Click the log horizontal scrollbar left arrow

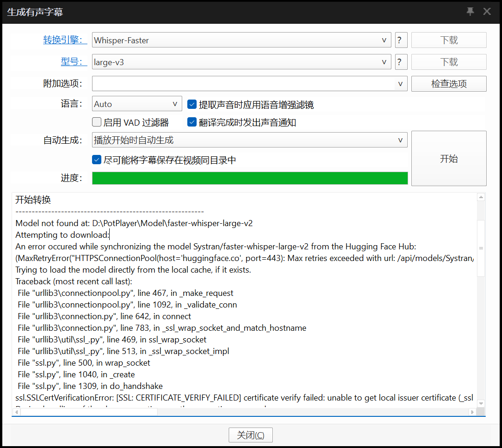pos(17,412)
